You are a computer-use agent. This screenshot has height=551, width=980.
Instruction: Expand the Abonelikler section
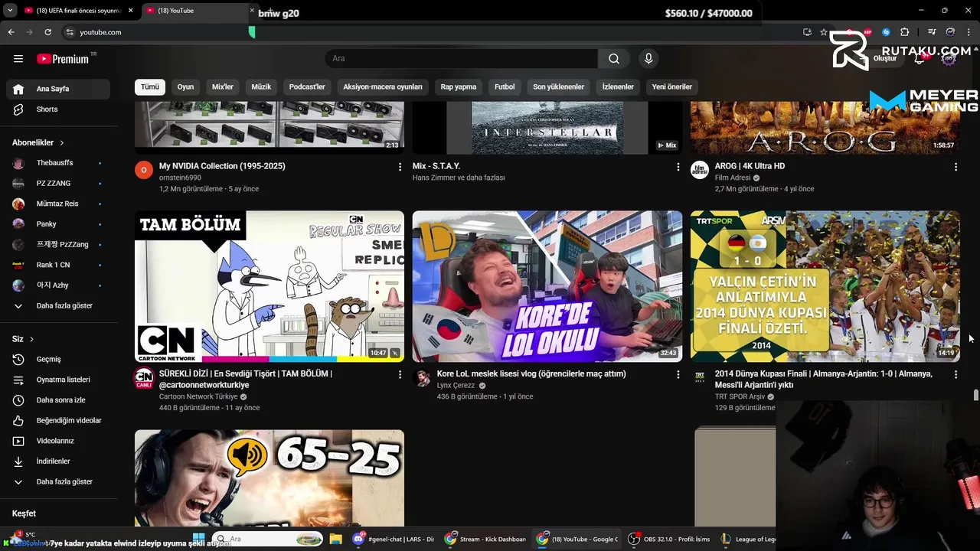click(38, 142)
